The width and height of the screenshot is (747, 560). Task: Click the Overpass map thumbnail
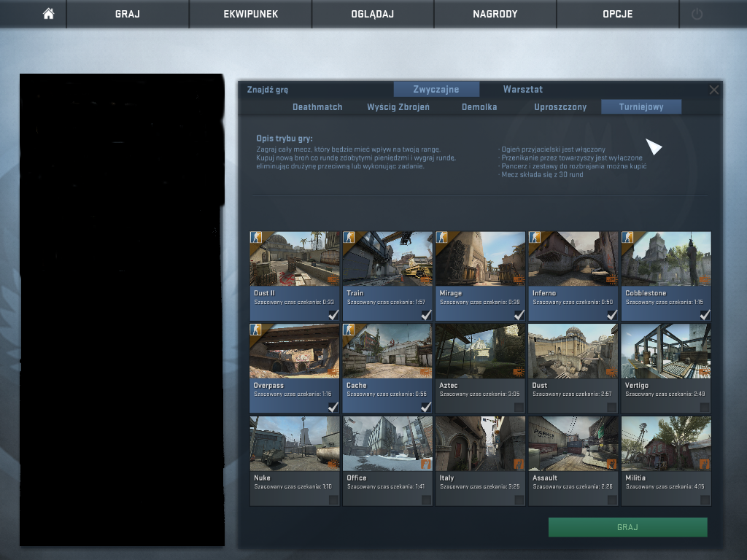(x=295, y=351)
